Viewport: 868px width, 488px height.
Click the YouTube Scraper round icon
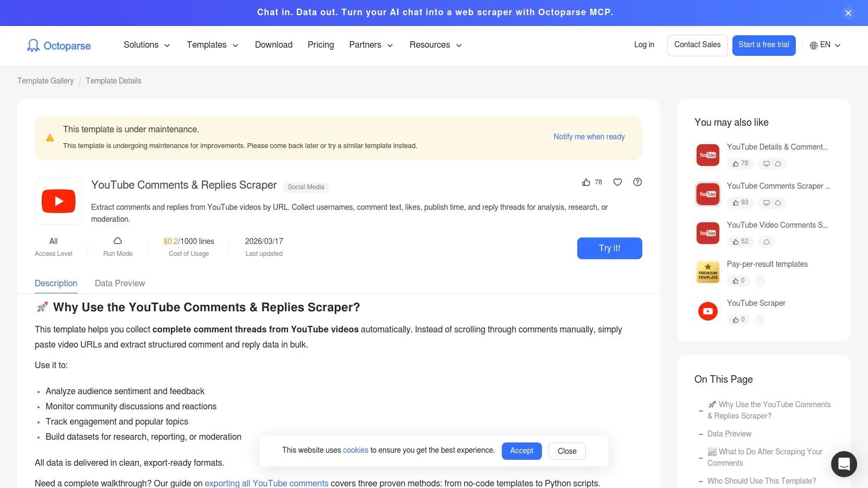point(707,311)
